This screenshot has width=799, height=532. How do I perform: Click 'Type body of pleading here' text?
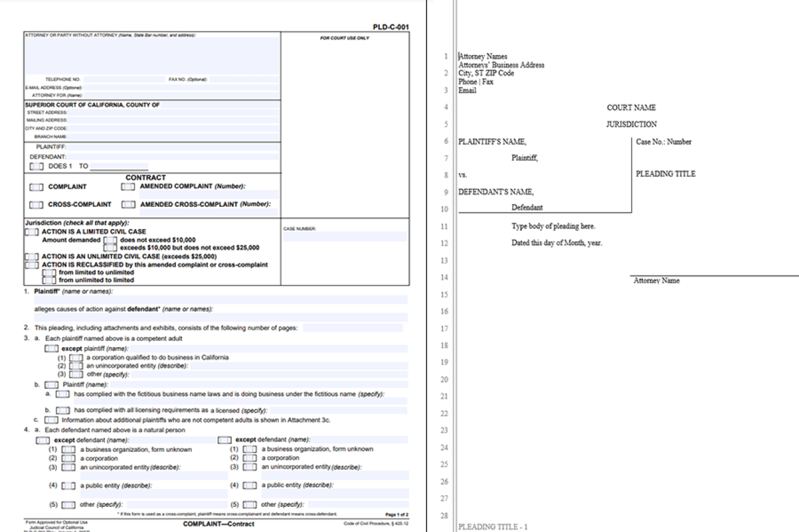pos(553,227)
